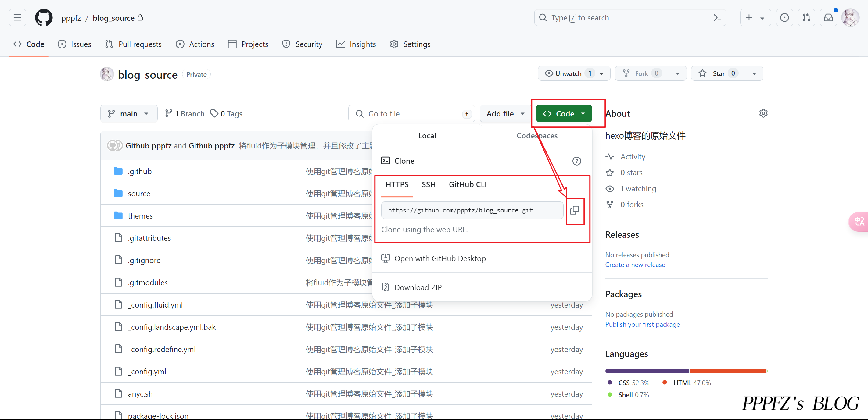Open the main branch selector dropdown
This screenshot has height=420, width=868.
pyautogui.click(x=129, y=113)
